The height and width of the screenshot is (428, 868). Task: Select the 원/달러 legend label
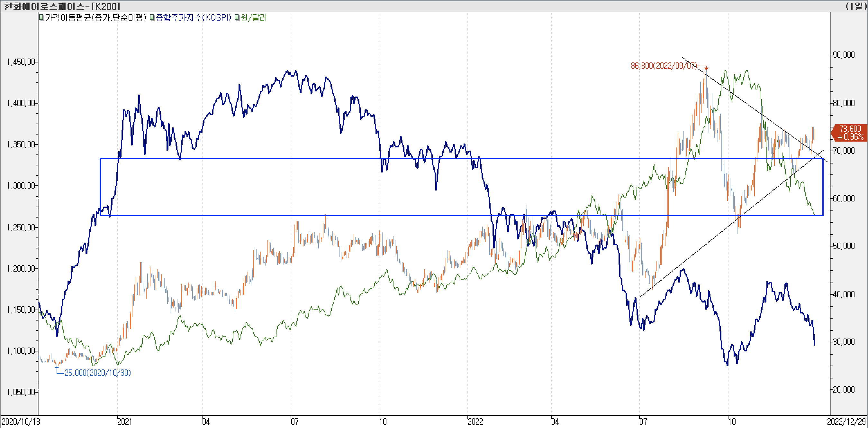coord(253,17)
